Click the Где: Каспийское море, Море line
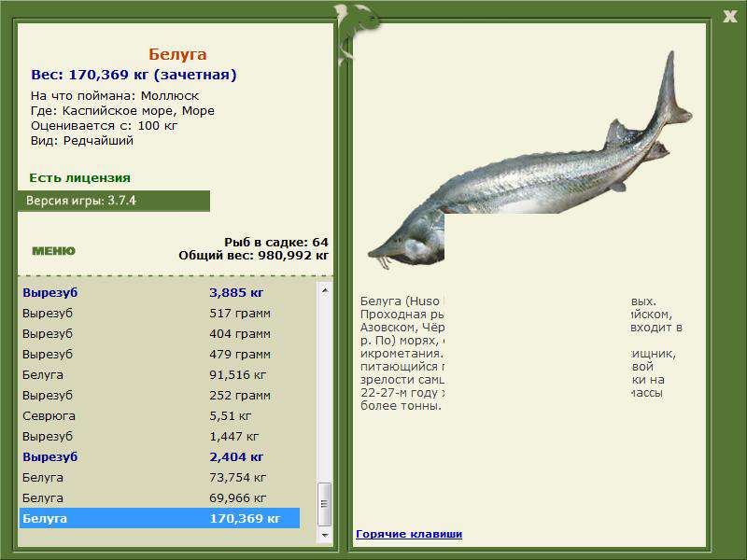Viewport: 747px width, 560px height. 122,111
